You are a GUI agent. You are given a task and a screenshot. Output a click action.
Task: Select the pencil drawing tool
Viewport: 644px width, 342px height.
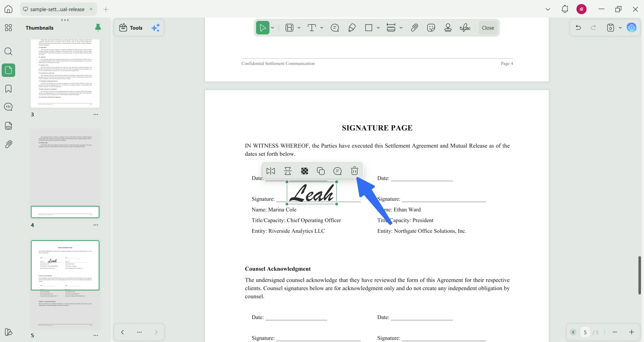coord(352,28)
